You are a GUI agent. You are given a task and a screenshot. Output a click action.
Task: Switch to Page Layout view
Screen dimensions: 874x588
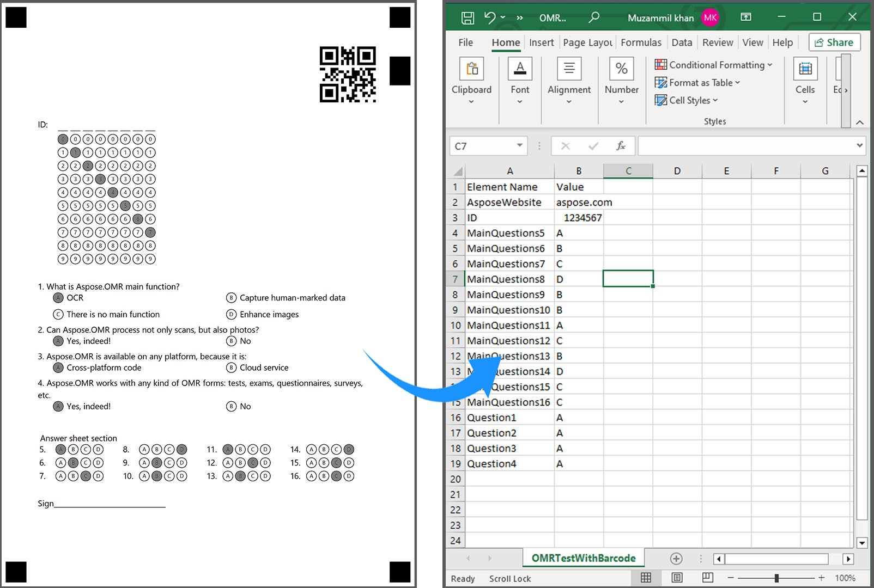pos(676,578)
